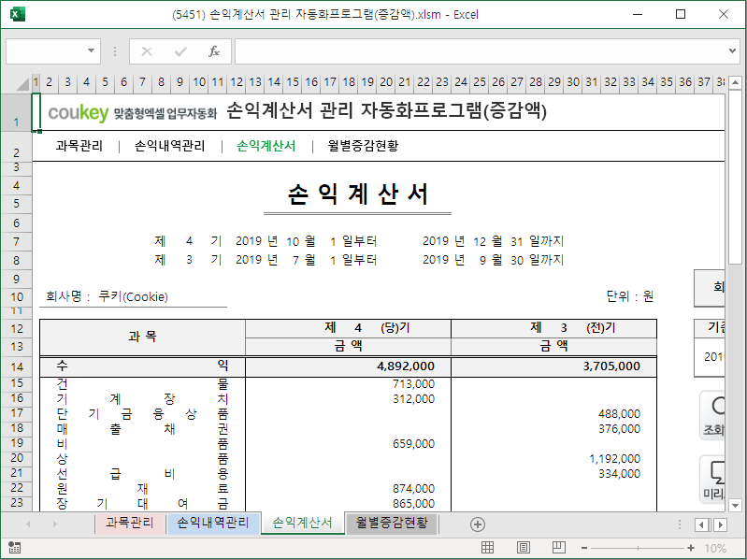Click the 손 익 계 산 서 title heading
Screen dimensions: 747x560
pos(358,194)
